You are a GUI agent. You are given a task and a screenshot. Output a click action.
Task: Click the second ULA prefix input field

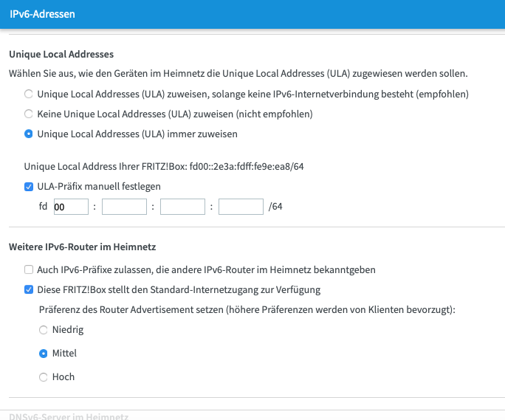pos(124,207)
